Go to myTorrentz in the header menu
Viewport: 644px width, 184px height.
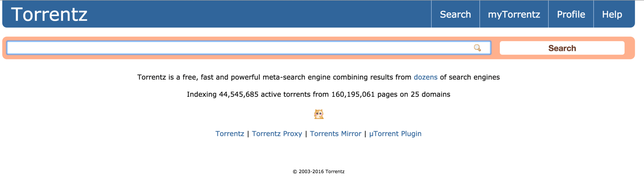pyautogui.click(x=514, y=14)
